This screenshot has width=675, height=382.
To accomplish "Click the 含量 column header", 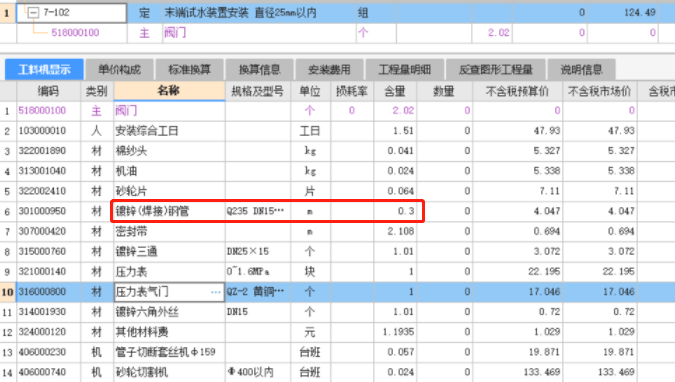I will coord(395,91).
